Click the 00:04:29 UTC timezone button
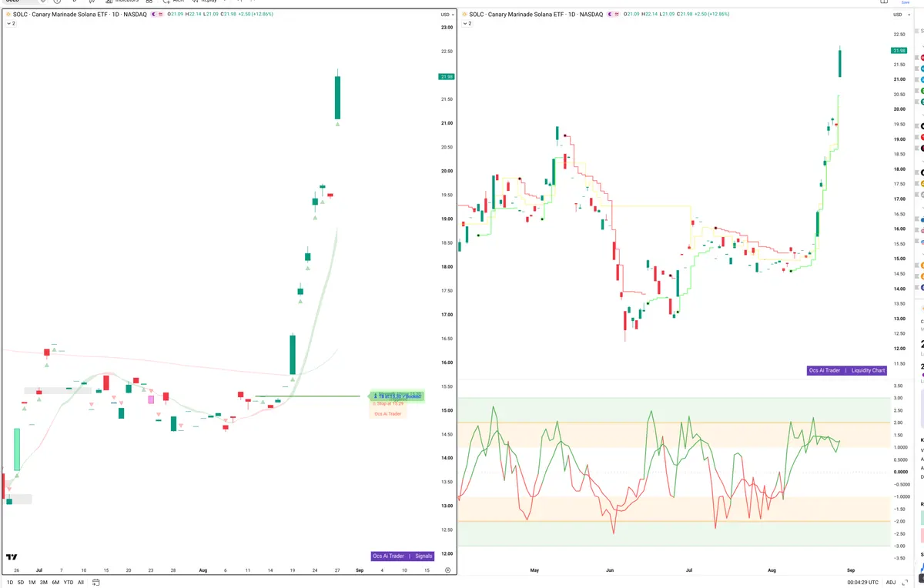Screen dimensions: 924x588 (x=862, y=583)
